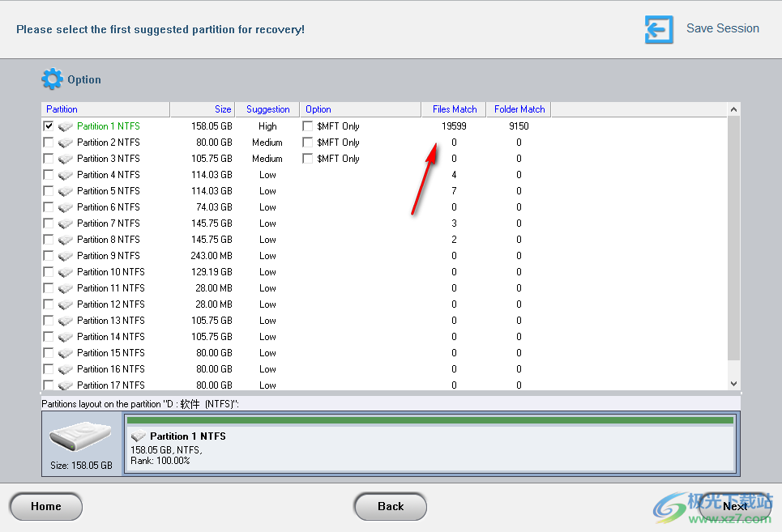Click the drive icon beside Partition 2 NTFS
The image size is (782, 532).
(x=66, y=143)
